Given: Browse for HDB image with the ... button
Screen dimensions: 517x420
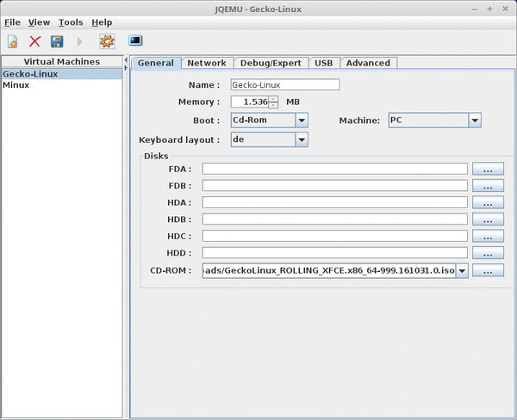Looking at the screenshot, I should click(488, 219).
